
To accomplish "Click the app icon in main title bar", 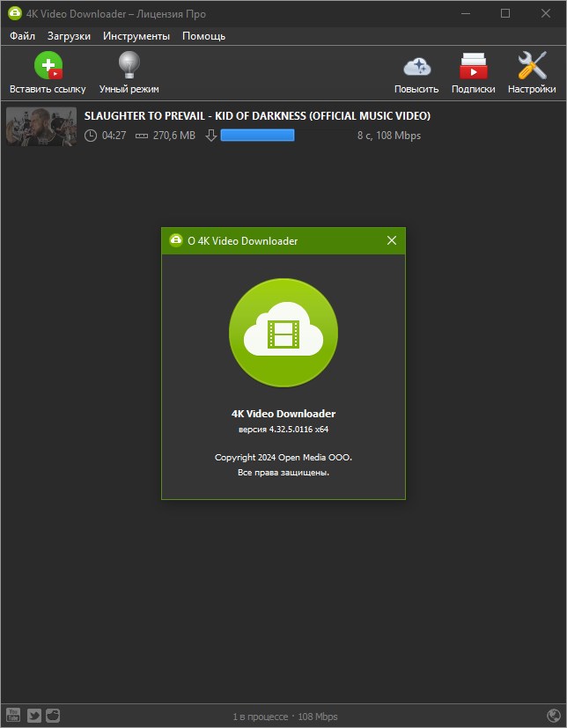I will point(15,13).
